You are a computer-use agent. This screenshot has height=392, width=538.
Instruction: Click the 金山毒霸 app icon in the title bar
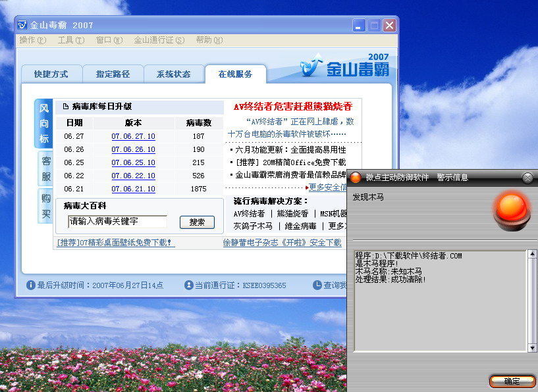coord(22,26)
